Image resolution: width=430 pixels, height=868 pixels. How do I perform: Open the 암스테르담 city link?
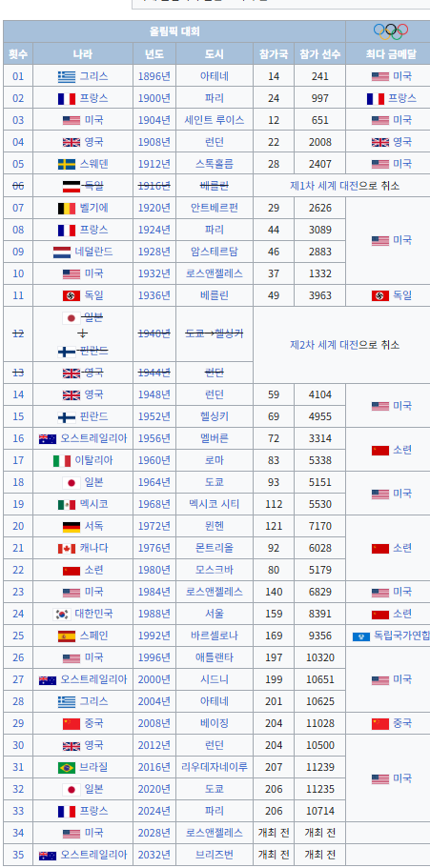point(215,252)
